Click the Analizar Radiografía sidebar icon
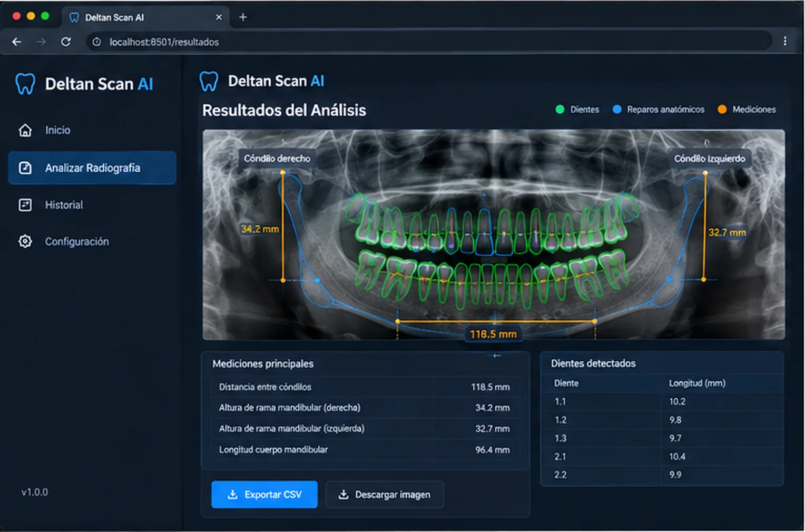Screen dimensions: 805x532 (25, 168)
